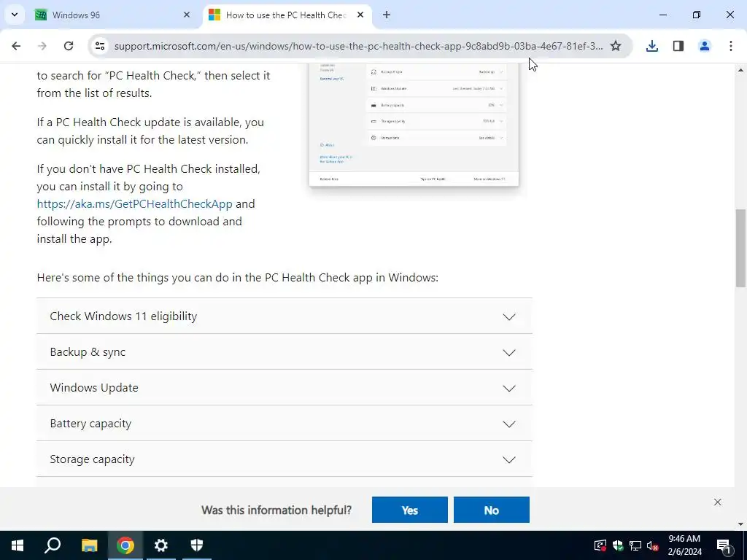The width and height of the screenshot is (747, 560).
Task: Expand the Backup & sync section
Action: click(284, 352)
